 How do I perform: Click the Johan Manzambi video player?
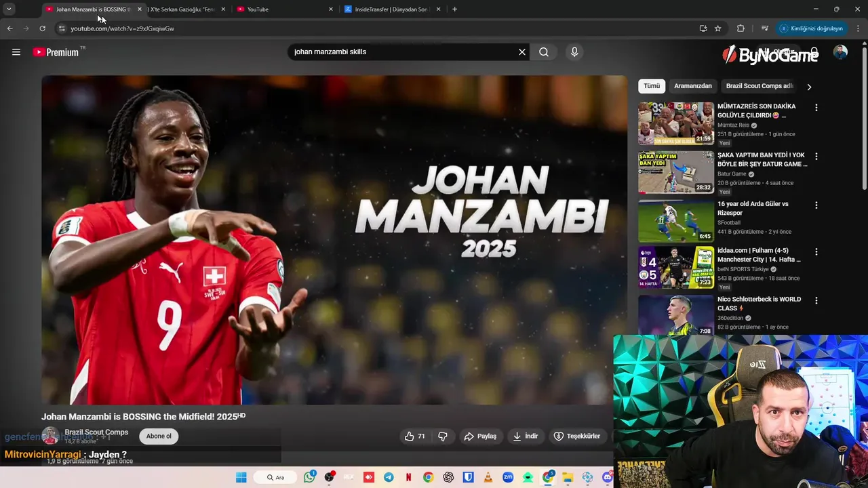click(334, 240)
